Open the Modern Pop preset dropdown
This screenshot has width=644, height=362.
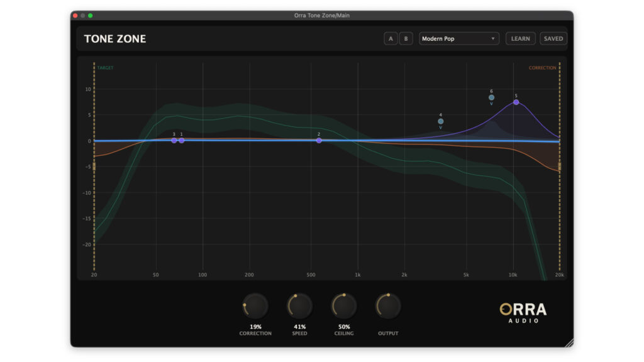click(459, 39)
